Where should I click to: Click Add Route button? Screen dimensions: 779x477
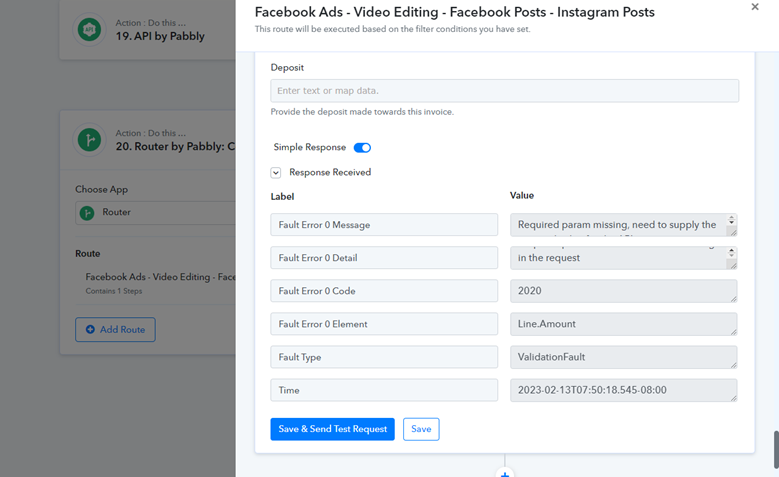click(115, 329)
